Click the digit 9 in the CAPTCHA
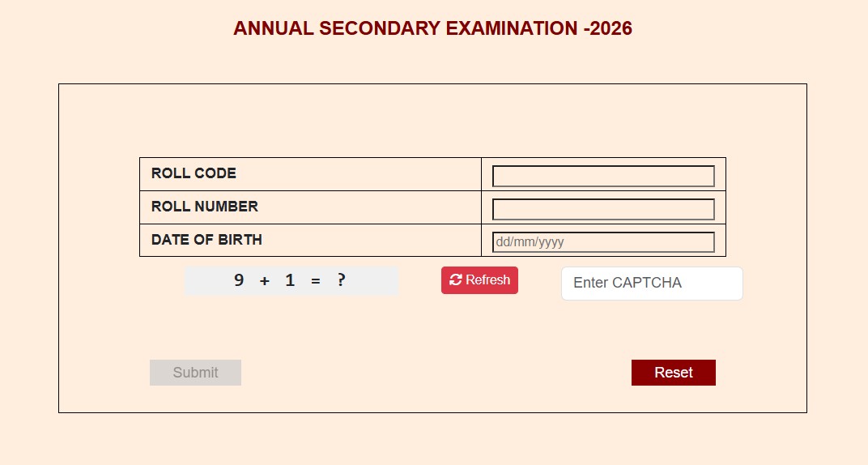Image resolution: width=868 pixels, height=465 pixels. pyautogui.click(x=239, y=281)
